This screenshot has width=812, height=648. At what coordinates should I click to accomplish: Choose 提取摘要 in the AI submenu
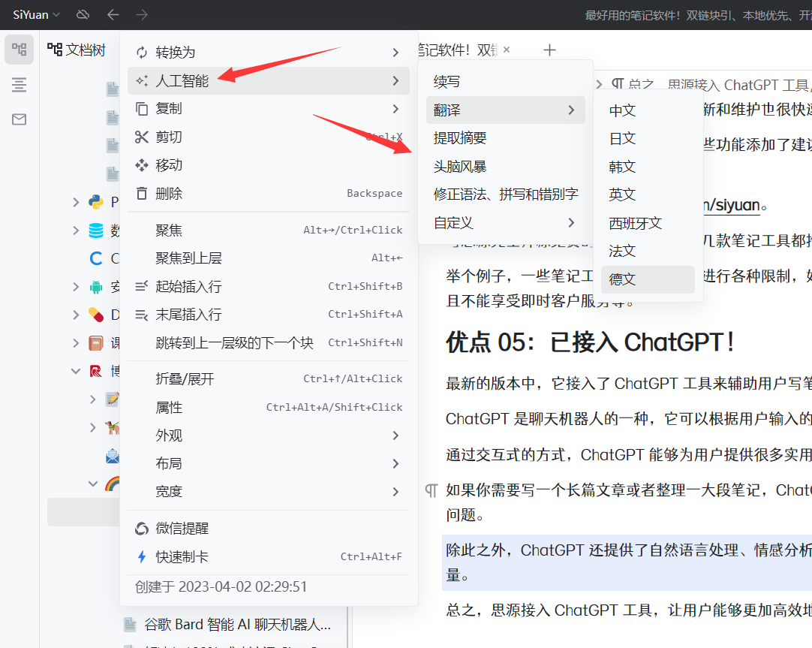click(x=505, y=138)
